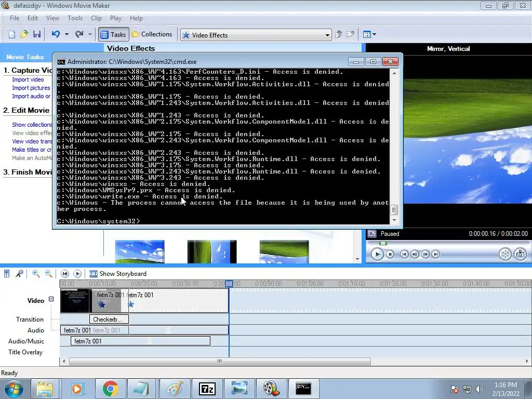Click the Show collections link

(32, 125)
